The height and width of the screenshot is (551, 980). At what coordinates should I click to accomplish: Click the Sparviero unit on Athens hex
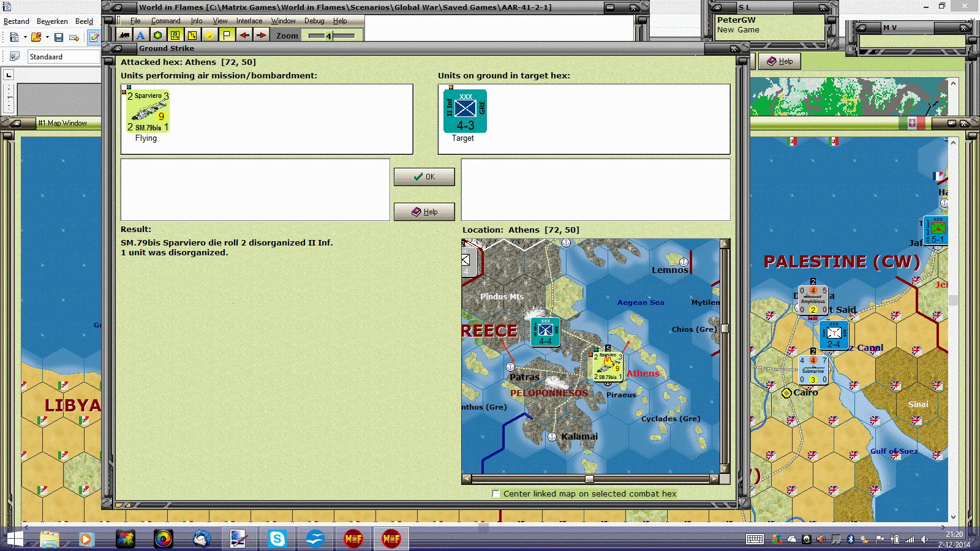[x=608, y=367]
